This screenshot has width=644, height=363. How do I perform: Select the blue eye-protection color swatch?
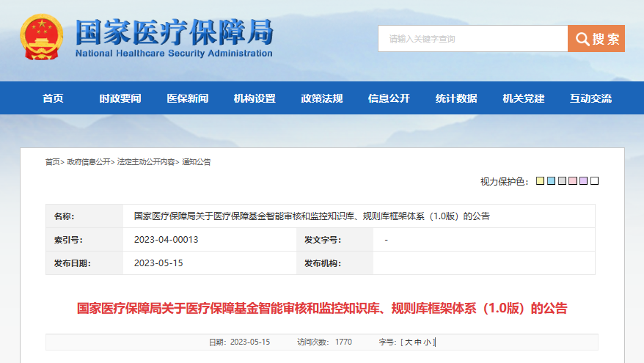(551, 181)
